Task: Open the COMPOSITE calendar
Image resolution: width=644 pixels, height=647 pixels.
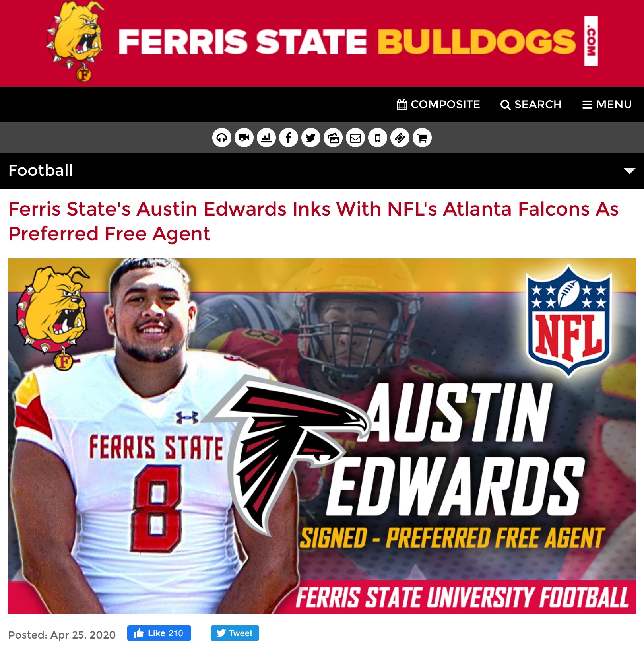Action: (438, 105)
